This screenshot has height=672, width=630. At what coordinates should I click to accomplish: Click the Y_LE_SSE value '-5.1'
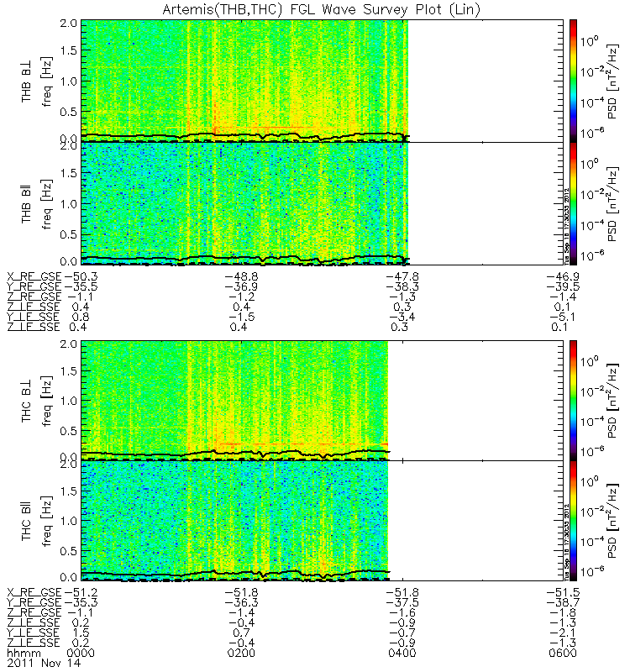563,318
